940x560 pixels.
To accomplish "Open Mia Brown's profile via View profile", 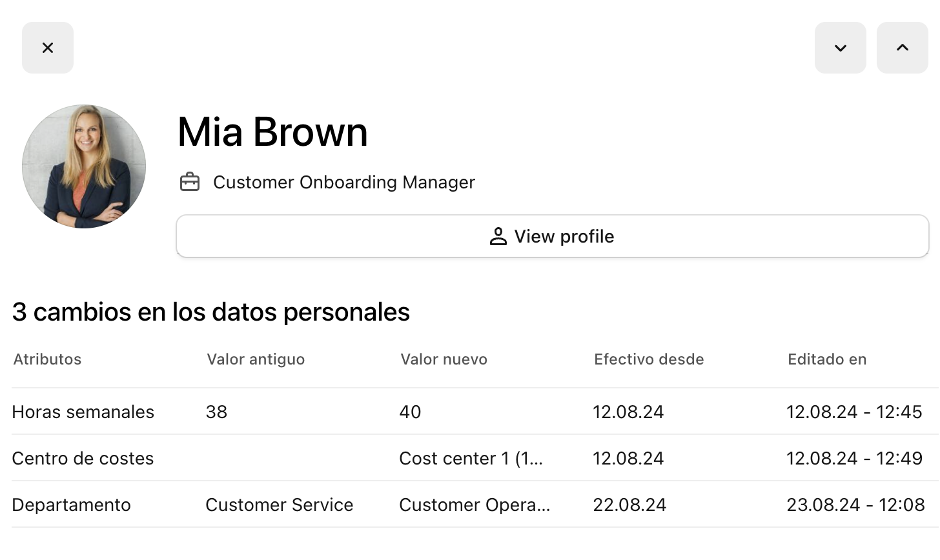I will coord(553,236).
